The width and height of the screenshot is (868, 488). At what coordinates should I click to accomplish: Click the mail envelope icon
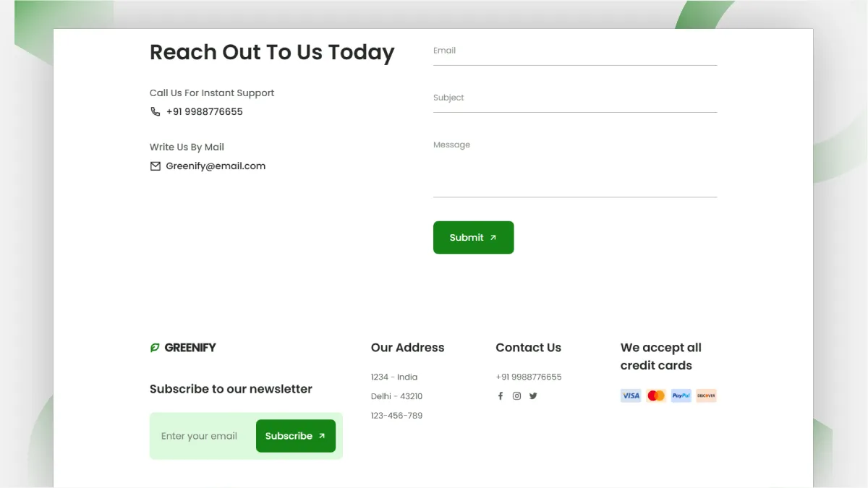(x=155, y=166)
